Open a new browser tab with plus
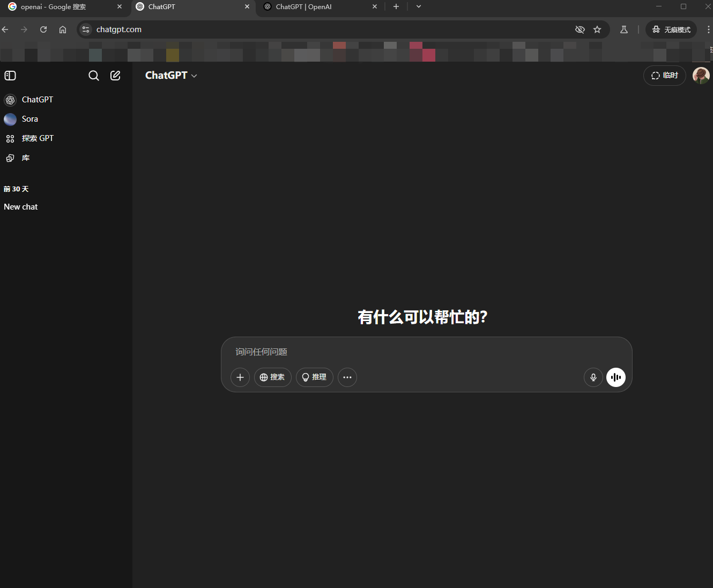The image size is (713, 588). tap(396, 6)
